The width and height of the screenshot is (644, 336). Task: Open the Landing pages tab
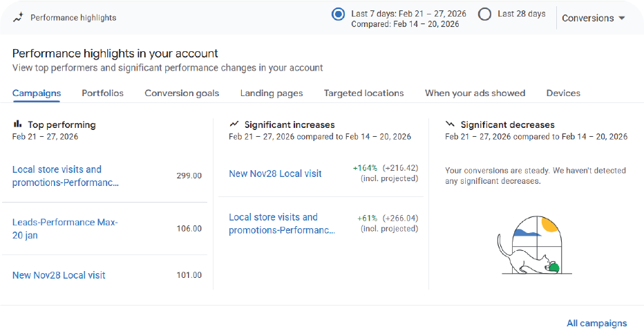(272, 93)
